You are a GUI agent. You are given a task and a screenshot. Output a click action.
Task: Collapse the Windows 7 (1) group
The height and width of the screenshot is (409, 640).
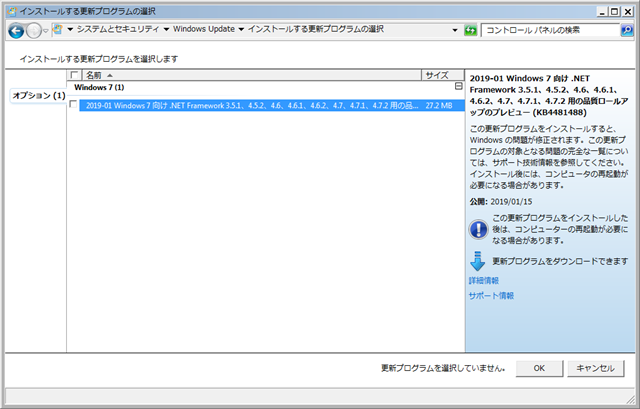458,86
